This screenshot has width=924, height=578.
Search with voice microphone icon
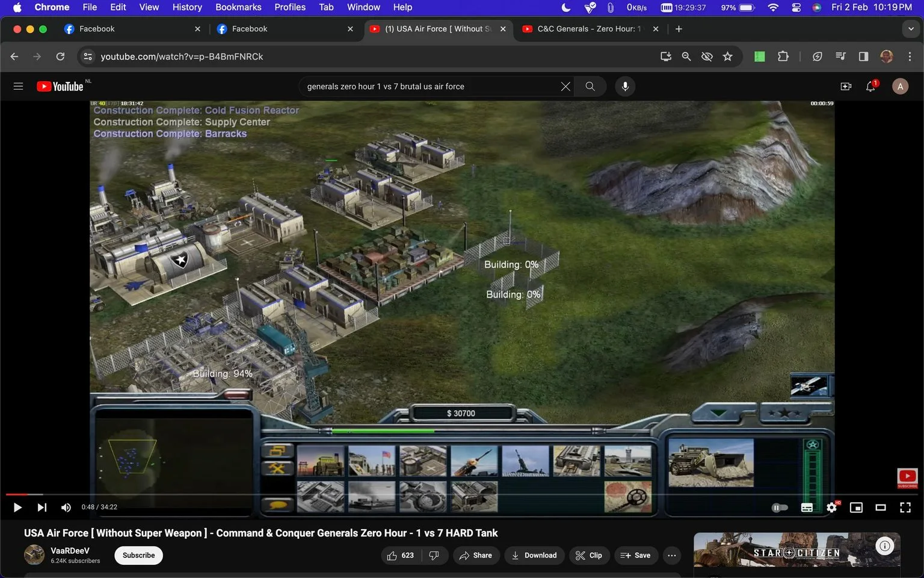point(625,86)
